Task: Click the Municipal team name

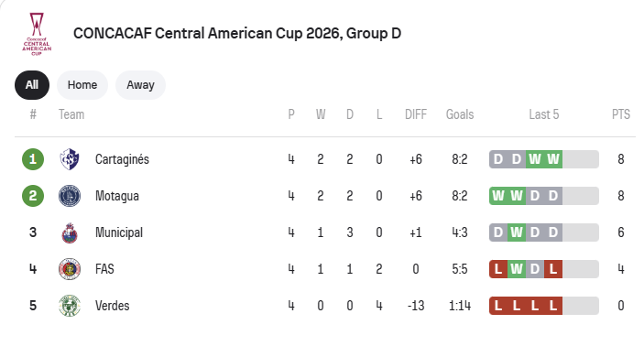Action: point(119,232)
